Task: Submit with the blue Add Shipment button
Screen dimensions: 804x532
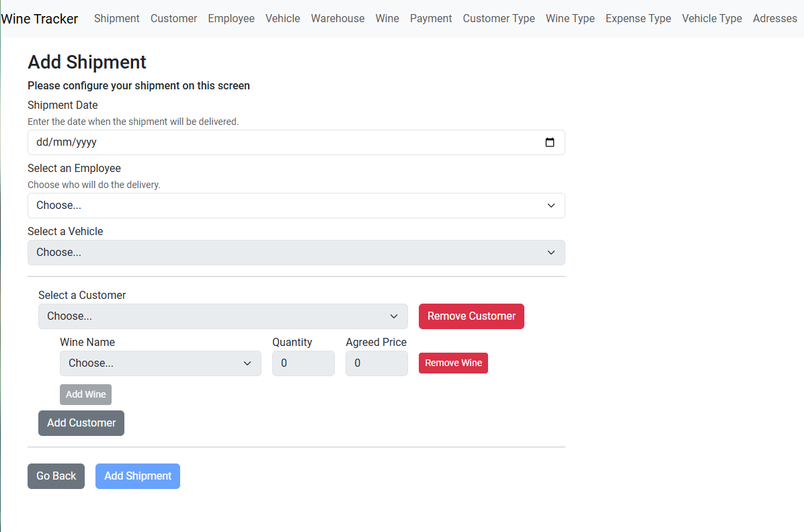Action: pyautogui.click(x=138, y=476)
